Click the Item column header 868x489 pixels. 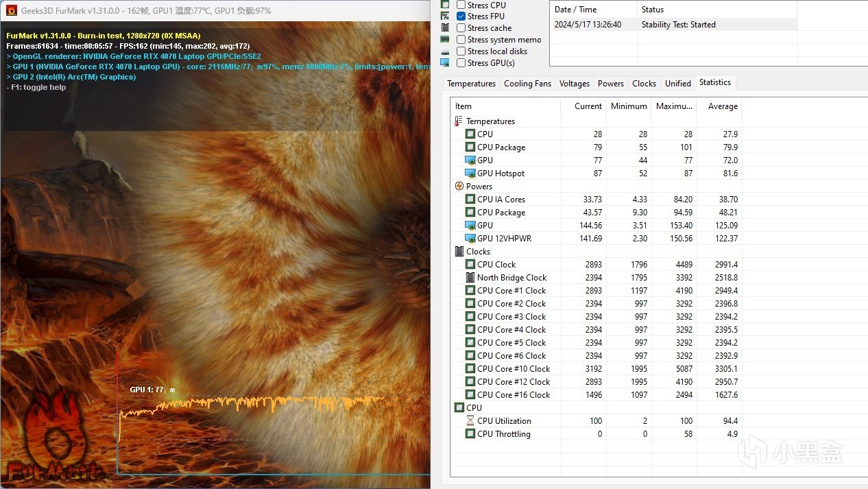[x=505, y=106]
